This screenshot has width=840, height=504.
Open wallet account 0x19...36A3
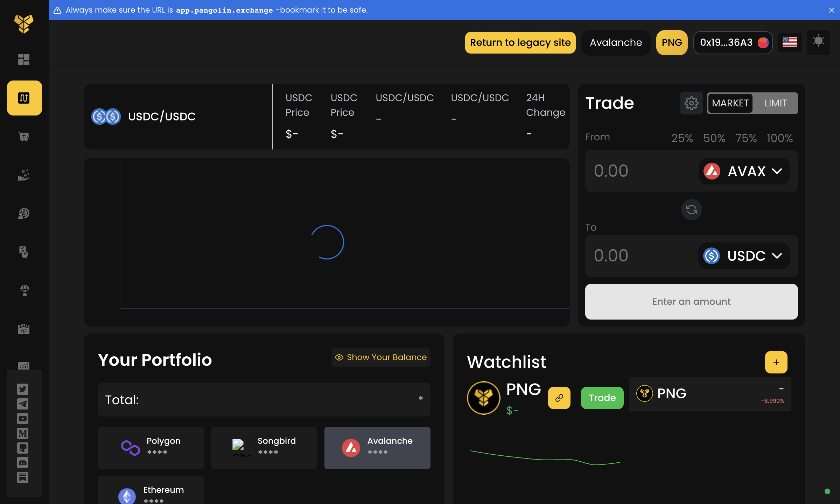pyautogui.click(x=733, y=42)
